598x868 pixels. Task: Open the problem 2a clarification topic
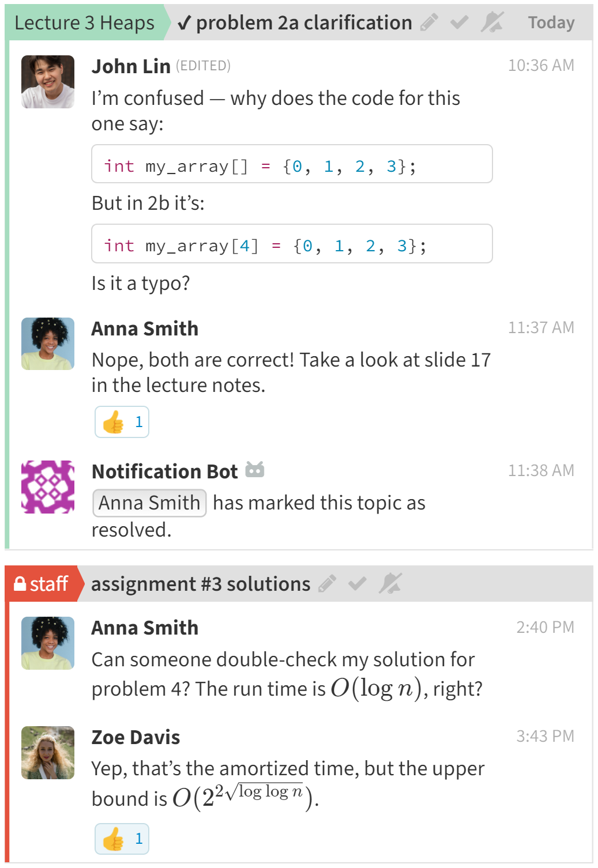click(x=303, y=22)
